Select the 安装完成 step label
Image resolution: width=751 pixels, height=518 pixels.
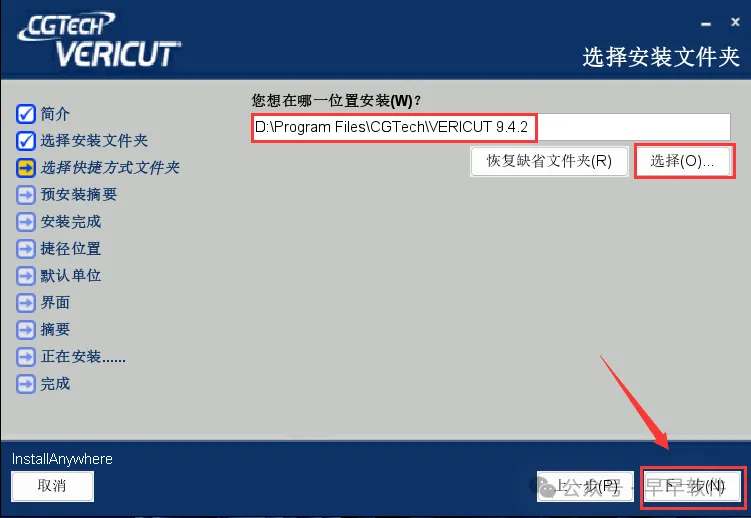click(x=71, y=222)
